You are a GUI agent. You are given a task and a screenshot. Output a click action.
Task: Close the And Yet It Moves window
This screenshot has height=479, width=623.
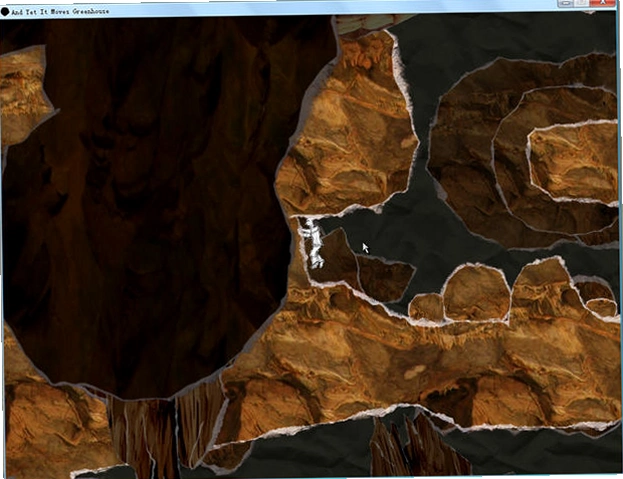pyautogui.click(x=602, y=3)
